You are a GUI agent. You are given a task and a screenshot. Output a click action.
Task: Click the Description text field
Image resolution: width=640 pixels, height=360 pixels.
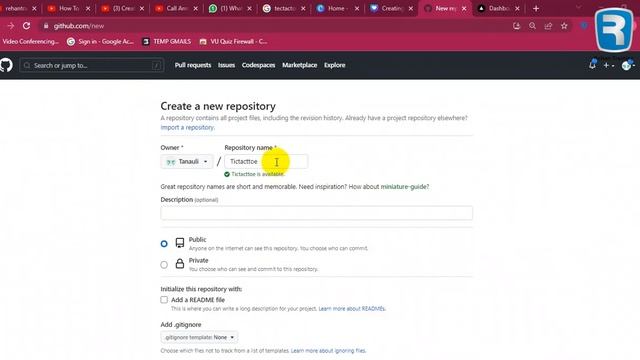(x=316, y=213)
